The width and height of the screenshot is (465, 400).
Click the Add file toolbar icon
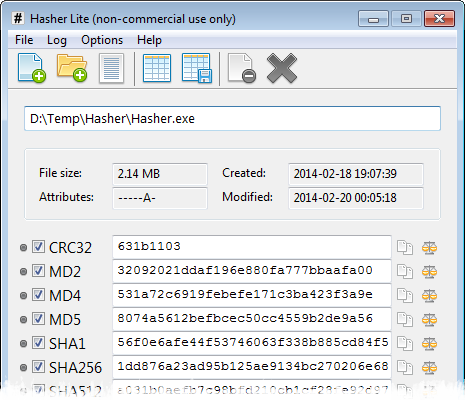click(32, 68)
